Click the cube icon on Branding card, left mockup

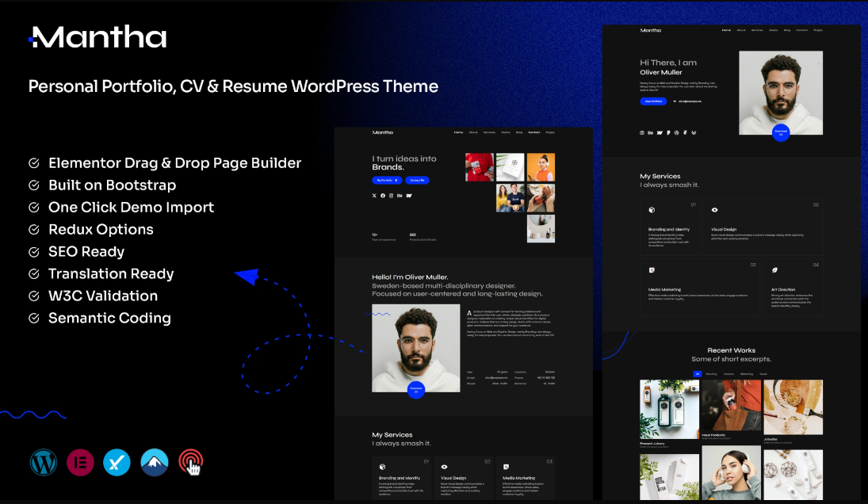[382, 467]
